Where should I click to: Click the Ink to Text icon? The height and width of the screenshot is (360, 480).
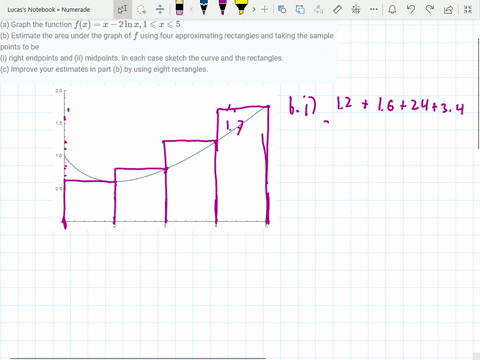point(318,9)
